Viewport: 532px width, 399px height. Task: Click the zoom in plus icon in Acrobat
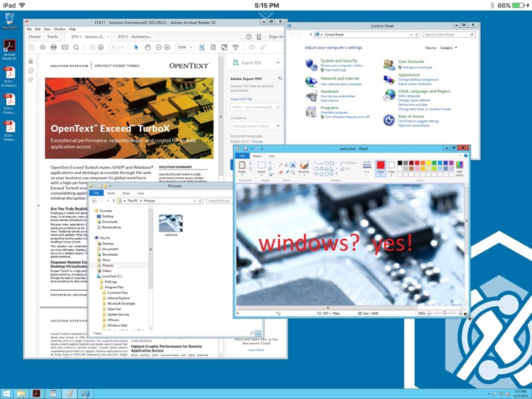coord(167,47)
